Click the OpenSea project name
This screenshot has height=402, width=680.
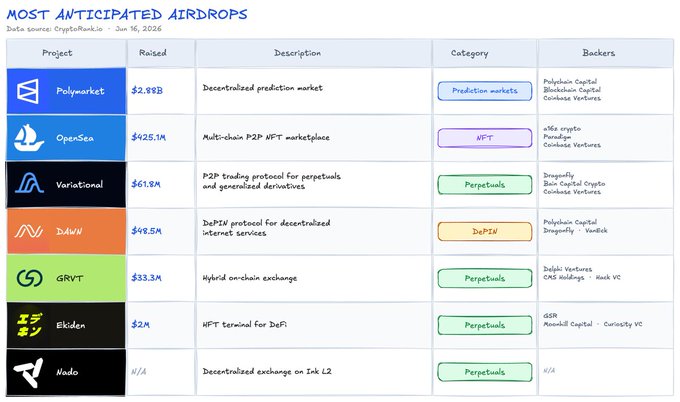point(75,138)
